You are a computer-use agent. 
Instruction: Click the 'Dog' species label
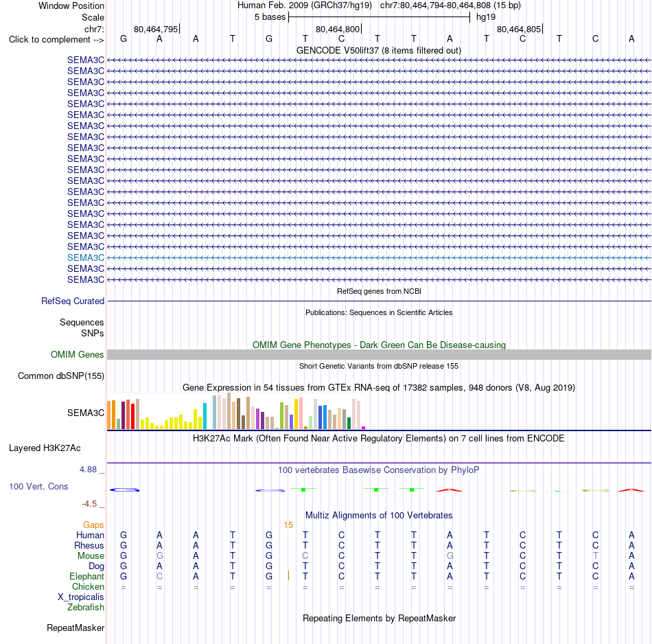pyautogui.click(x=97, y=566)
